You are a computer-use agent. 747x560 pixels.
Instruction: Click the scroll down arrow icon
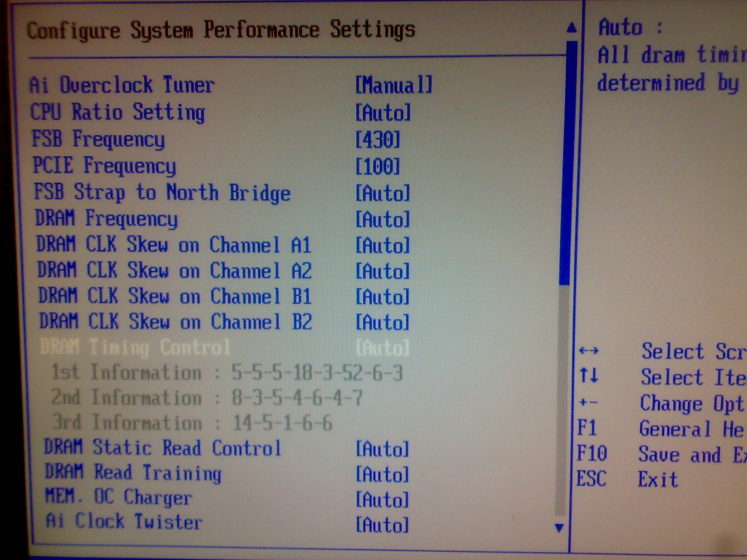coord(559,528)
